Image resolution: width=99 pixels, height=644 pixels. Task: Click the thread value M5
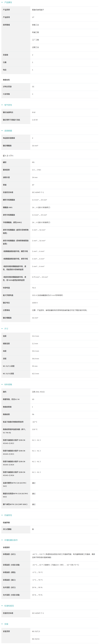(x=33, y=162)
